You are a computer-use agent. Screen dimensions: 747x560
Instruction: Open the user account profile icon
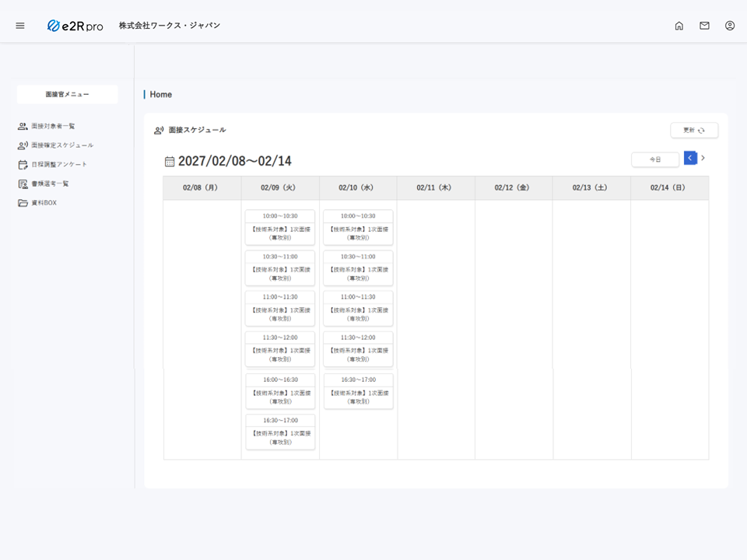730,26
